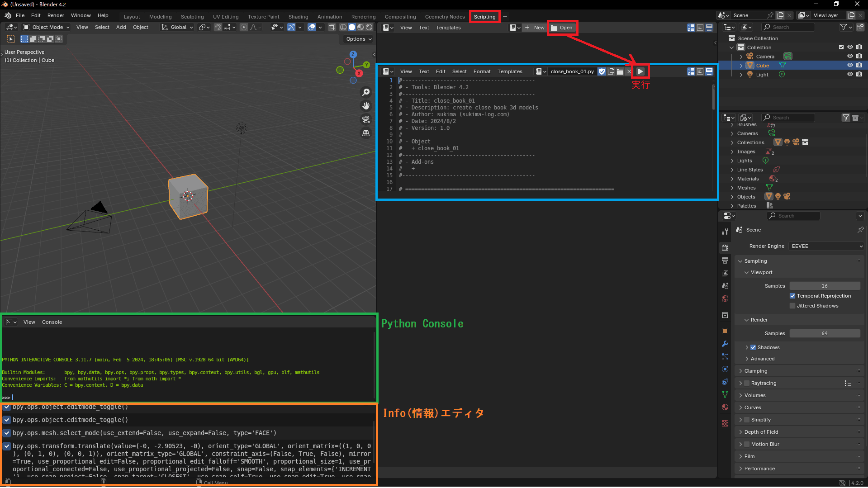This screenshot has width=868, height=488.
Task: Switch to orthographic grid view icon
Action: [x=366, y=133]
